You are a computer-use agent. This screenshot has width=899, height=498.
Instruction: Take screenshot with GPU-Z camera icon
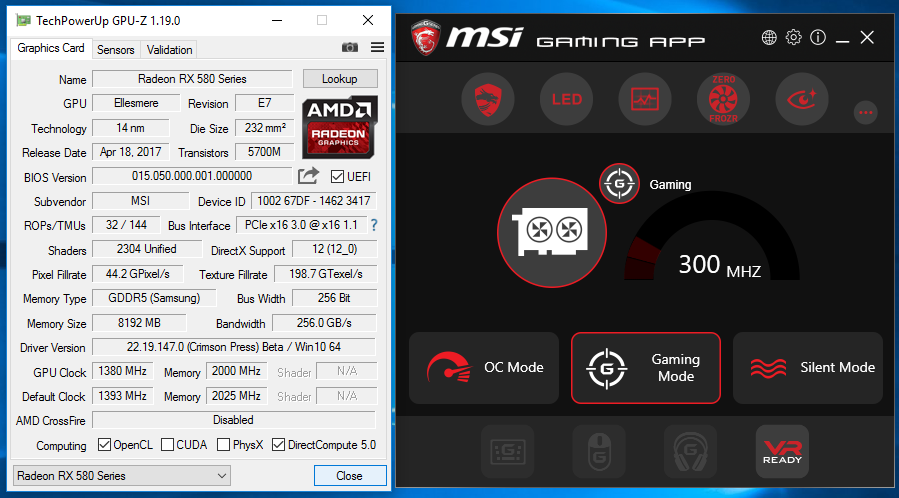tap(350, 48)
